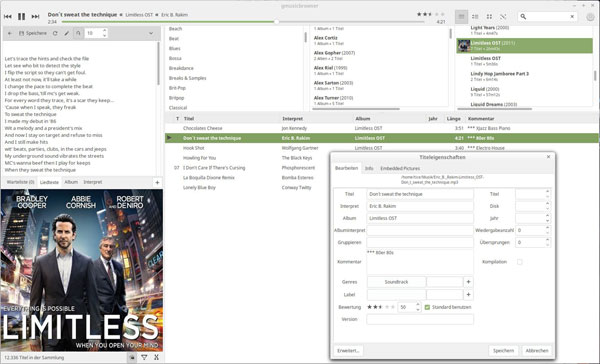
Task: Sort by the Länge column header
Action: (453, 119)
